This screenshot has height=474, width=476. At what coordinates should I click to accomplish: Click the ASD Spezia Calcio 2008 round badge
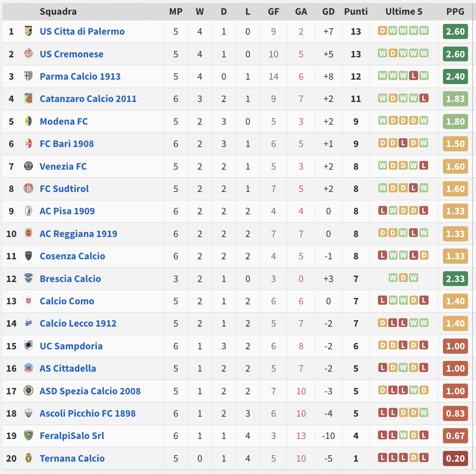(x=28, y=390)
